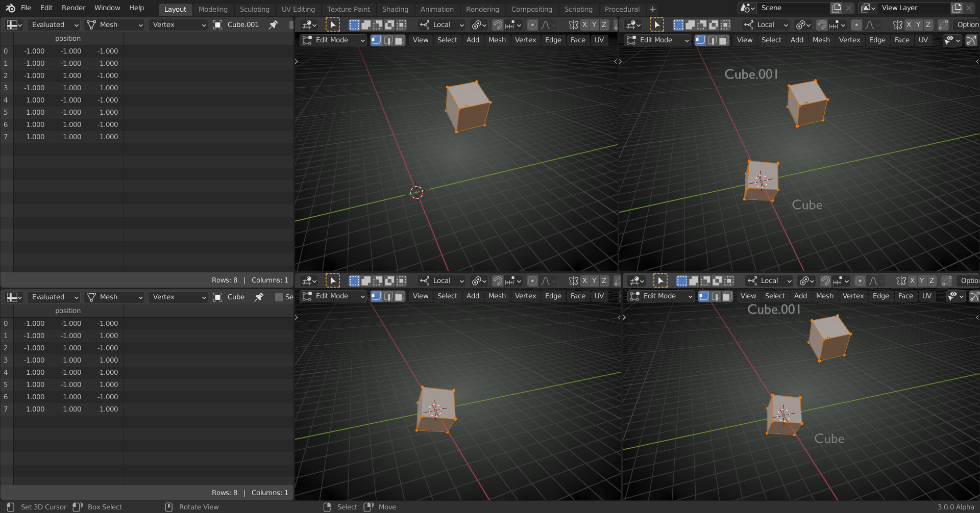
Task: Enable edge select mode in the top-left viewport
Action: click(388, 40)
